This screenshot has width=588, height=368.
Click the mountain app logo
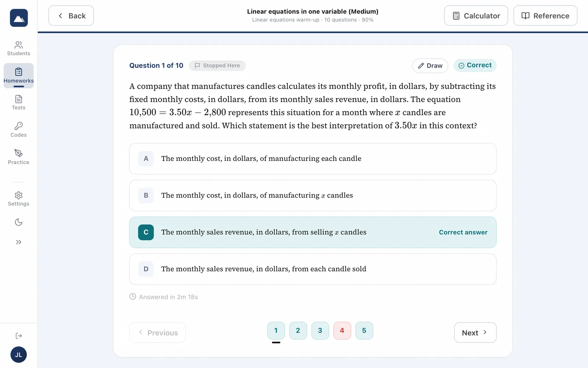19,18
